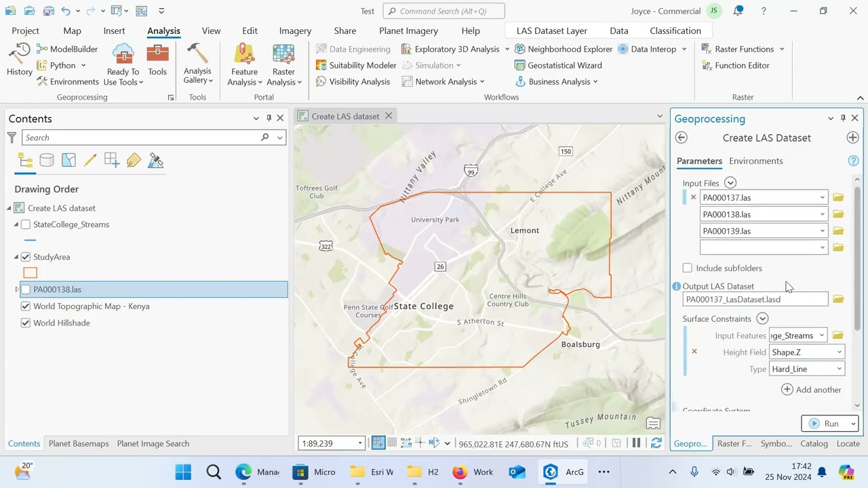Open geoprocessing Environments settings
The image size is (868, 488).
[x=67, y=81]
